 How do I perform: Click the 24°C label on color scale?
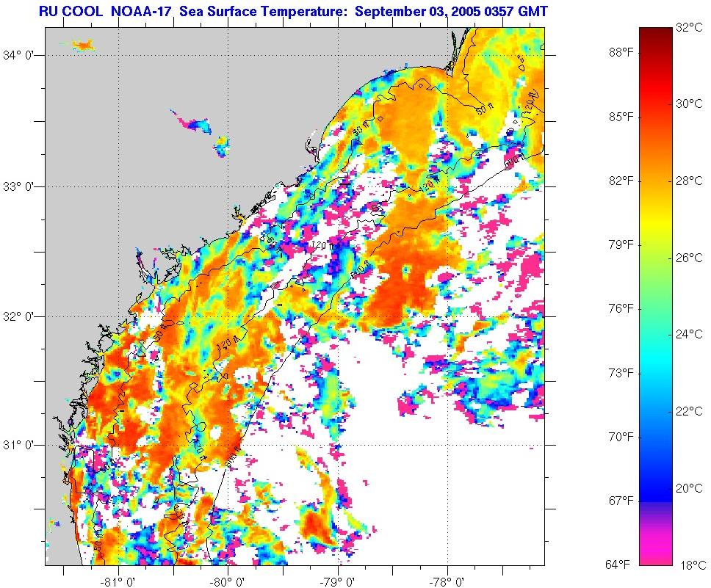tap(689, 335)
